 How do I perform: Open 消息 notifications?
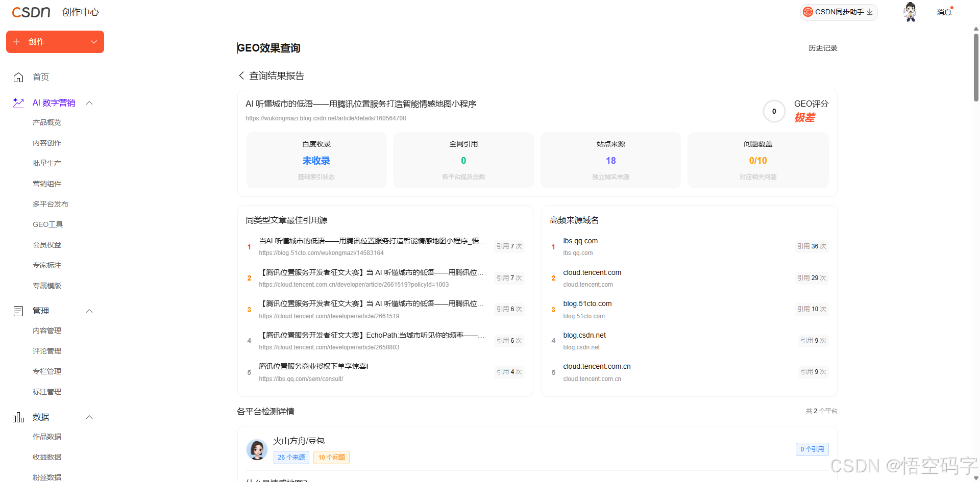click(x=944, y=12)
